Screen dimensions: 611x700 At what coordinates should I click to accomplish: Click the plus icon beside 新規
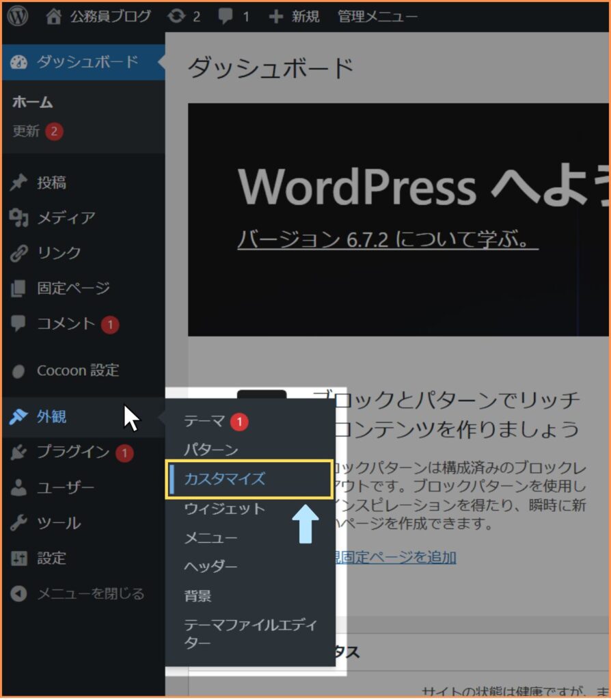(x=276, y=17)
